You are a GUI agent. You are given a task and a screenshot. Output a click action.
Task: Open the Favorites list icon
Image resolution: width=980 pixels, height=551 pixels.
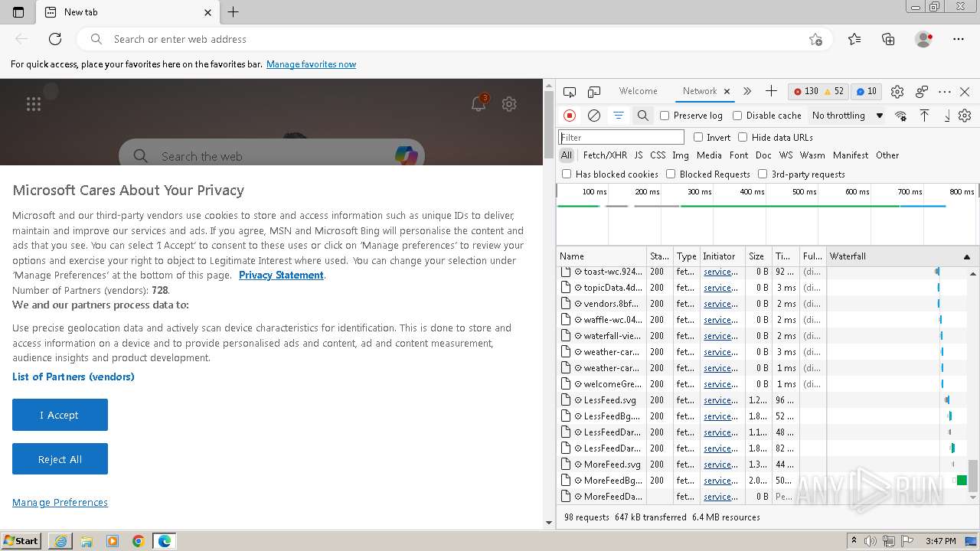(x=854, y=39)
